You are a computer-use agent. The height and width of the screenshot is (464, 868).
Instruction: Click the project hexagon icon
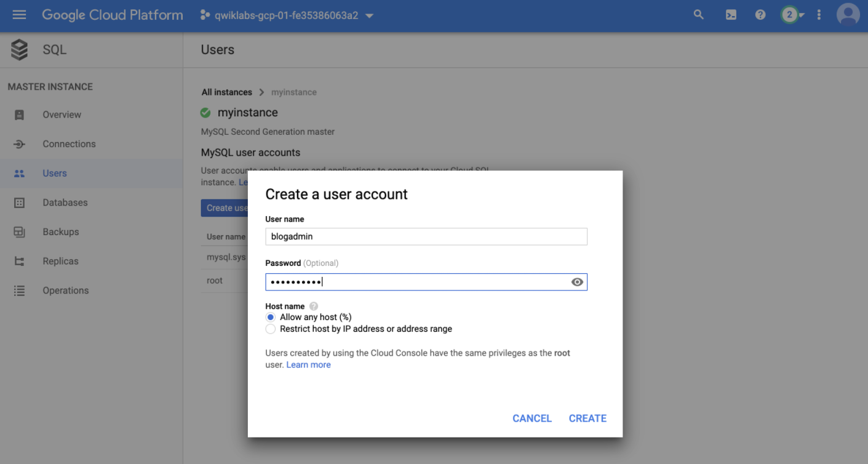tap(205, 15)
